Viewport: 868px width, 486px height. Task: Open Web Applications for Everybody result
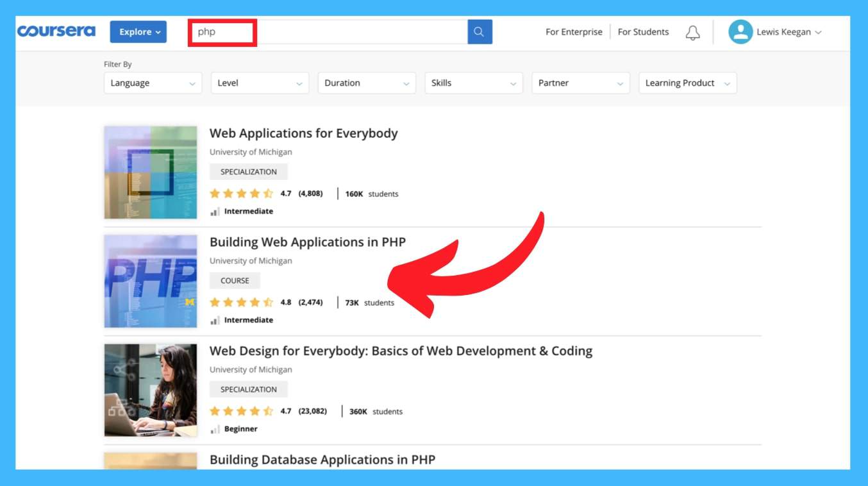303,133
